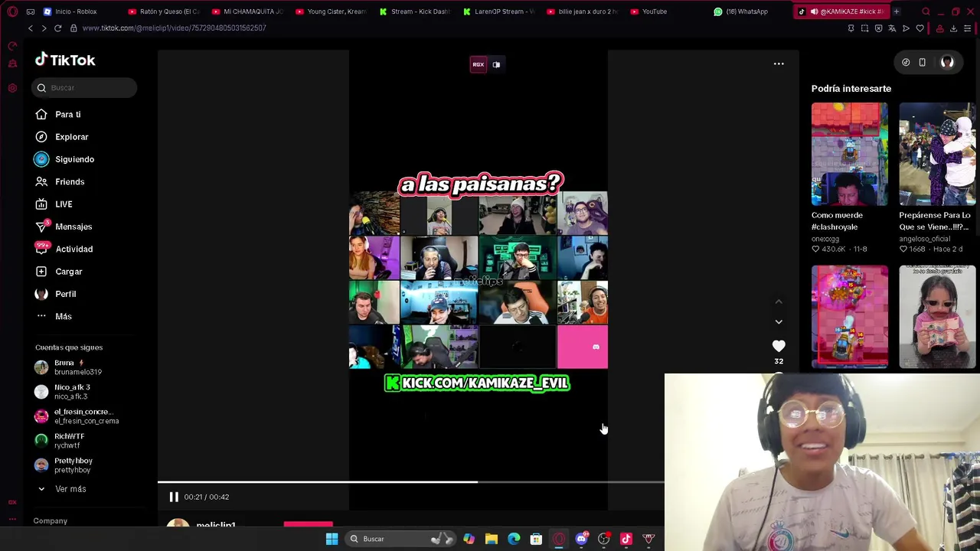Open the snapshot tool in the address bar
Image resolution: width=980 pixels, height=551 pixels.
864,28
